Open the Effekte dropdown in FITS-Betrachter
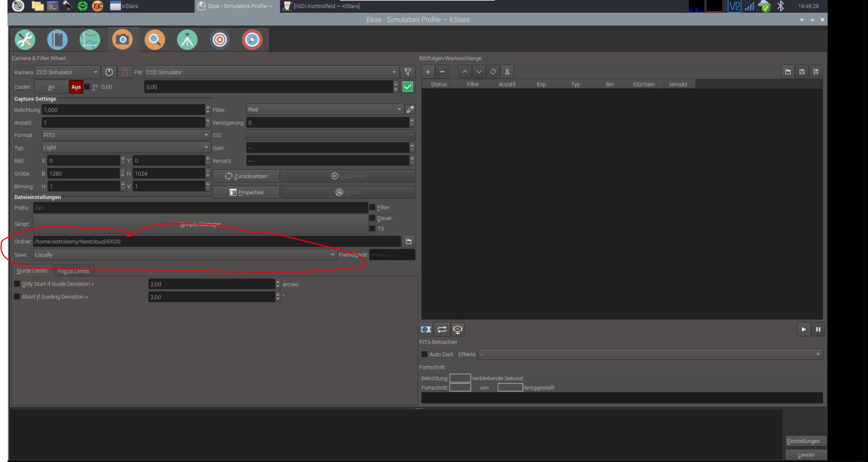This screenshot has height=462, width=868. [x=650, y=354]
